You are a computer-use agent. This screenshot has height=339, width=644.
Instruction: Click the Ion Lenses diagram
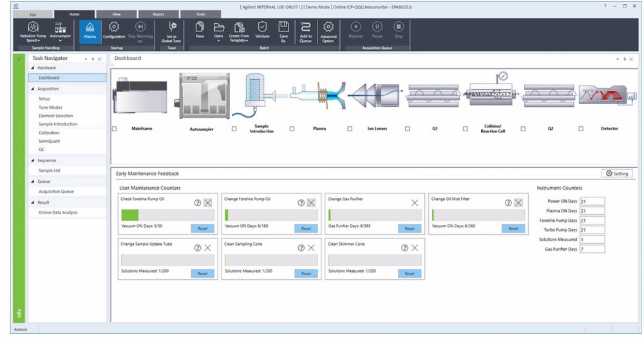point(376,96)
